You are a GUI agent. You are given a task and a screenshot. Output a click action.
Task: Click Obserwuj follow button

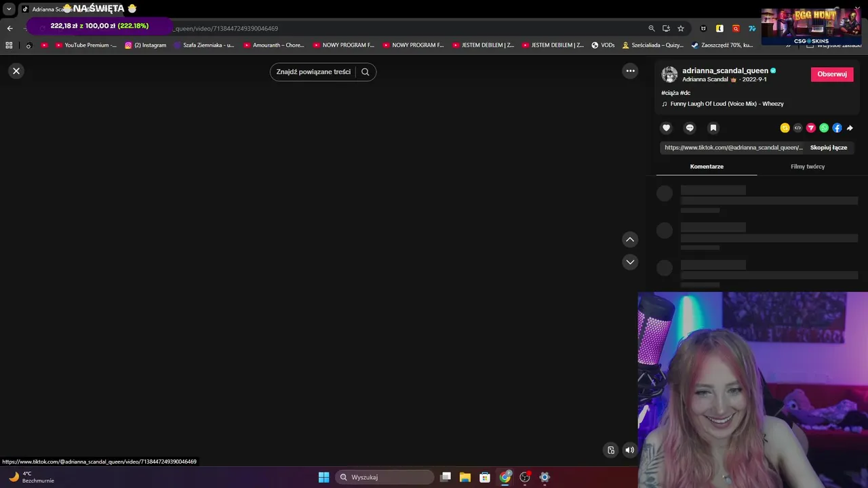coord(832,75)
